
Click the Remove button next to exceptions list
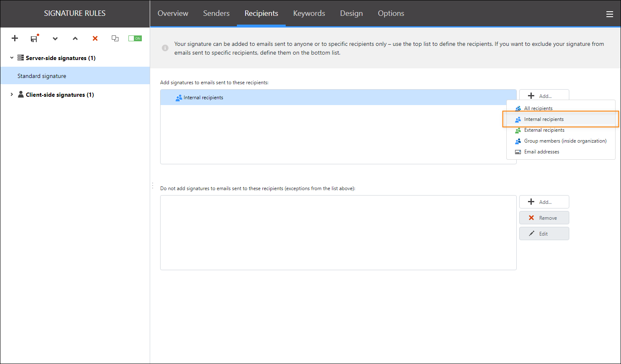[544, 217]
